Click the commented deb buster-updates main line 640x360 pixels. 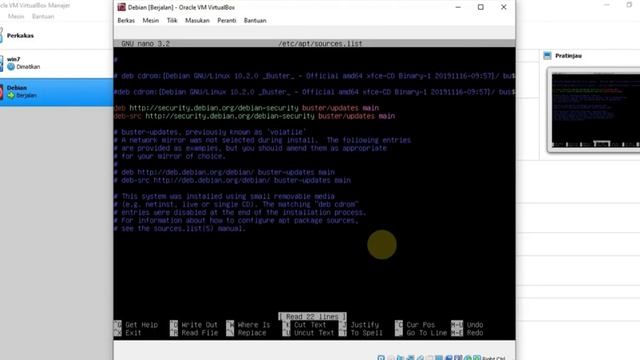(x=224, y=172)
